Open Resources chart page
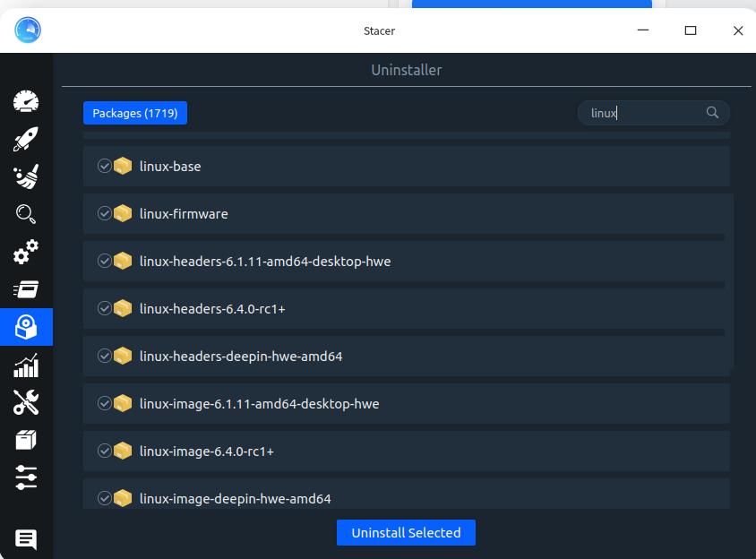 click(26, 365)
